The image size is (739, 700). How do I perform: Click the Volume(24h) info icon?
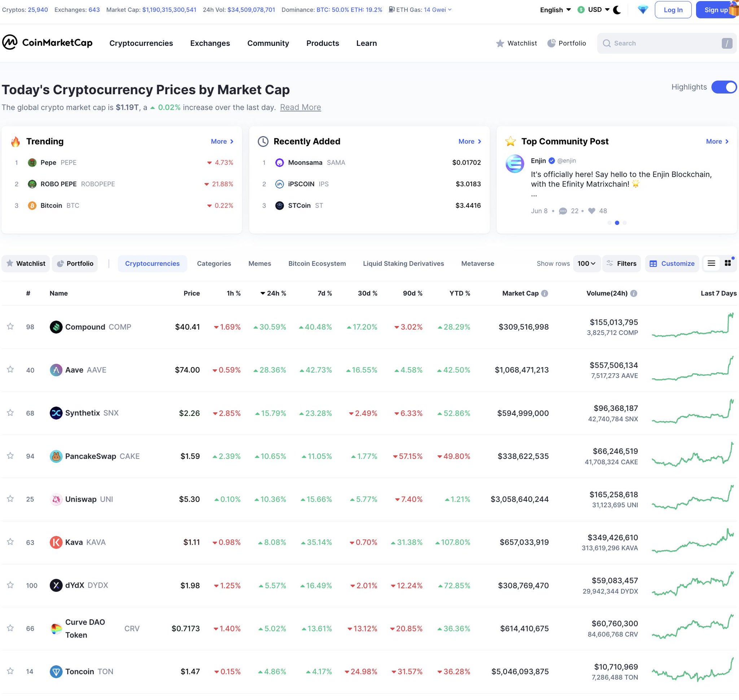coord(633,293)
